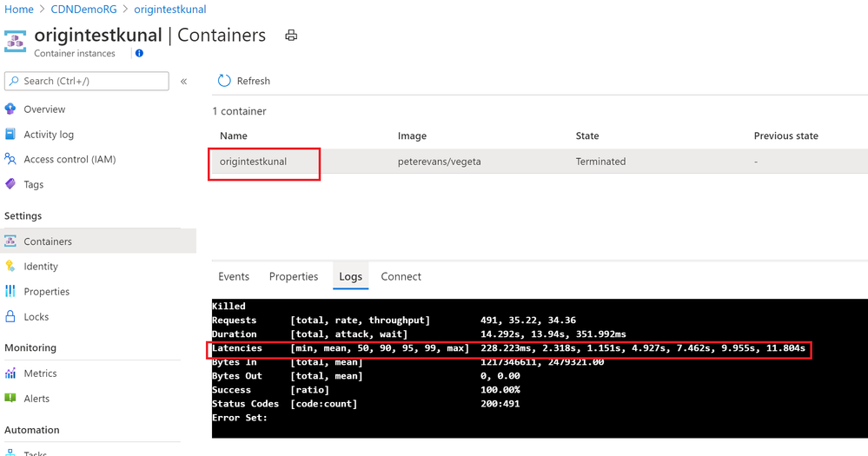Click the State column header
Viewport: 868px width, 456px height.
coord(587,135)
